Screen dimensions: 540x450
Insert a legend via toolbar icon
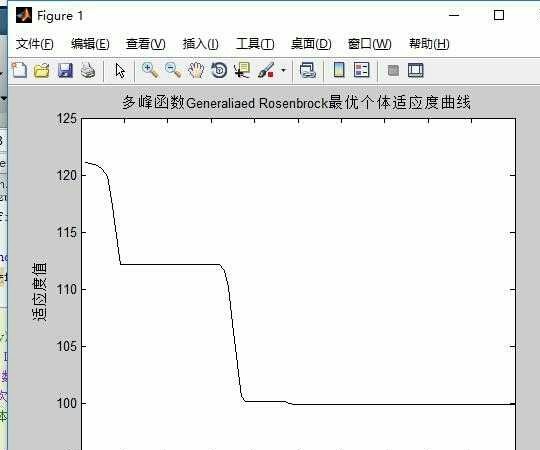pyautogui.click(x=362, y=70)
